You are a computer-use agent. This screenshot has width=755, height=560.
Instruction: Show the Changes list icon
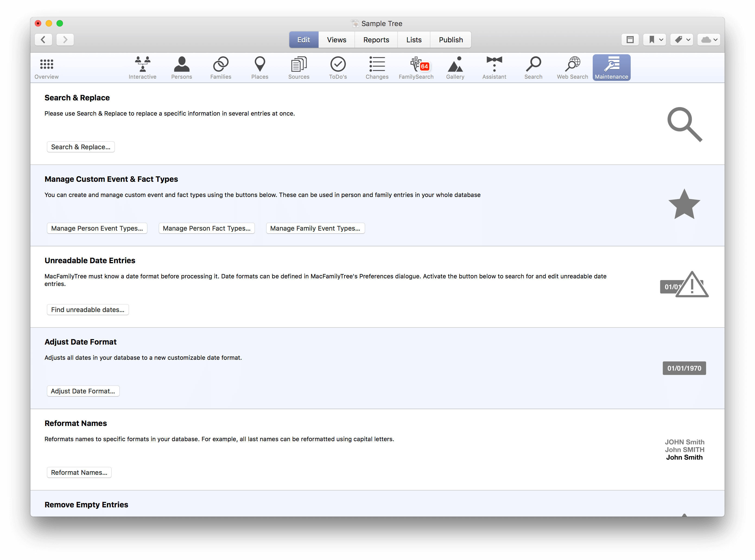[x=377, y=68]
